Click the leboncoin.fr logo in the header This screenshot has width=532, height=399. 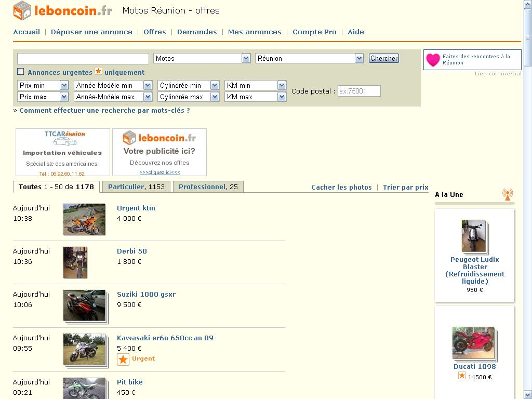tap(62, 10)
